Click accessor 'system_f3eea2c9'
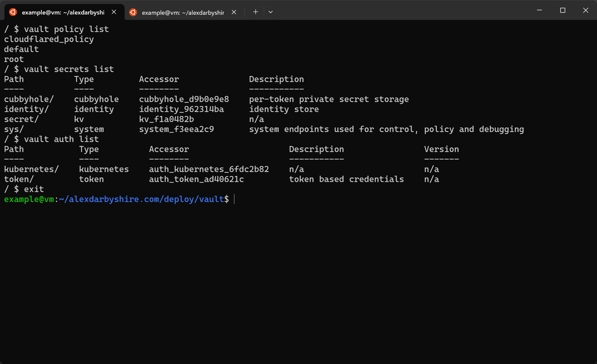 pyautogui.click(x=177, y=129)
